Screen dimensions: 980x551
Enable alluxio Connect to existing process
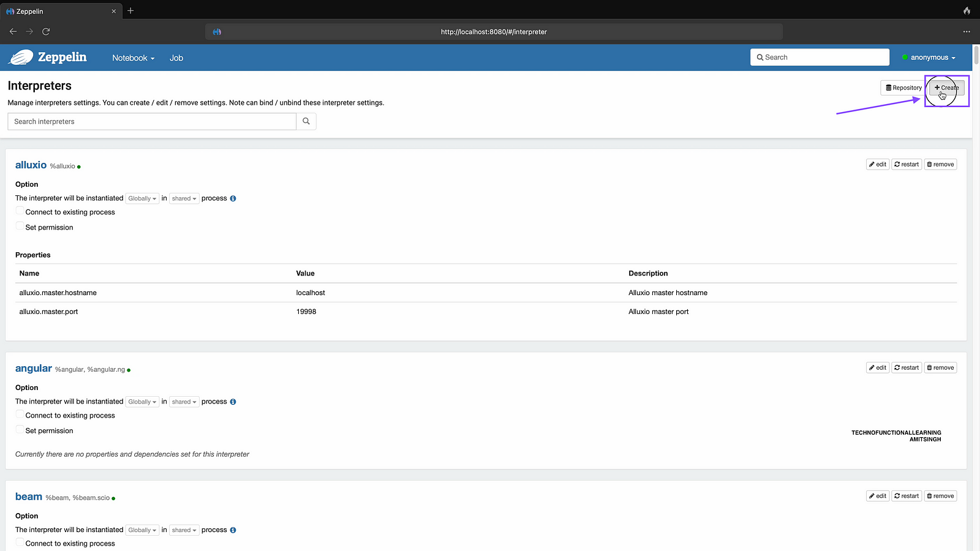tap(20, 211)
